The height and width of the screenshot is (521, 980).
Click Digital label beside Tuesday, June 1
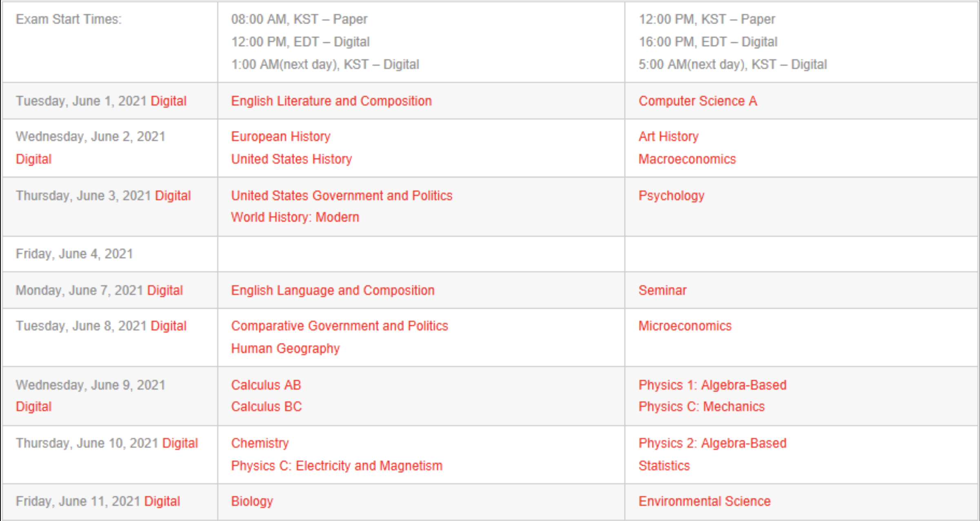tap(169, 101)
